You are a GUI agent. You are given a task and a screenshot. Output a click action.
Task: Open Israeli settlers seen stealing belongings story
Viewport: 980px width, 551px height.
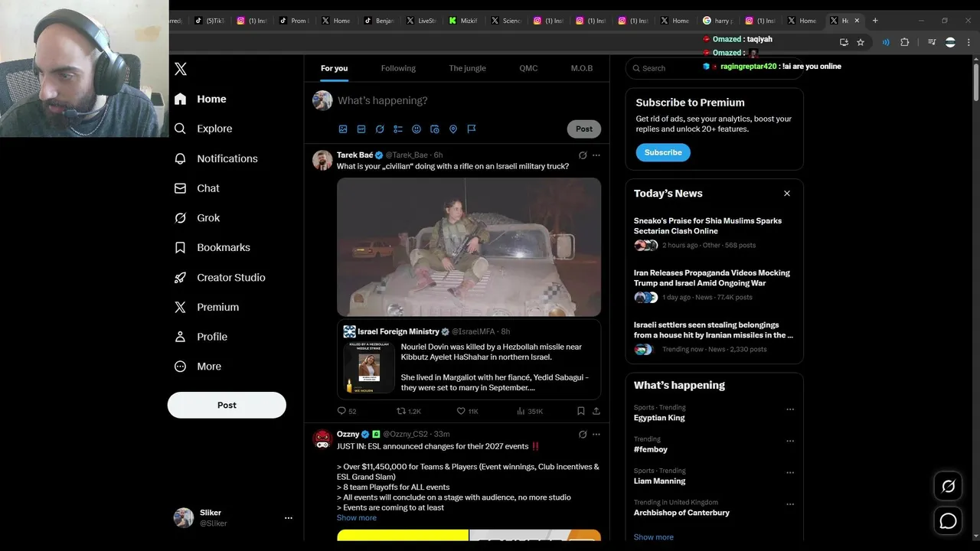714,330
